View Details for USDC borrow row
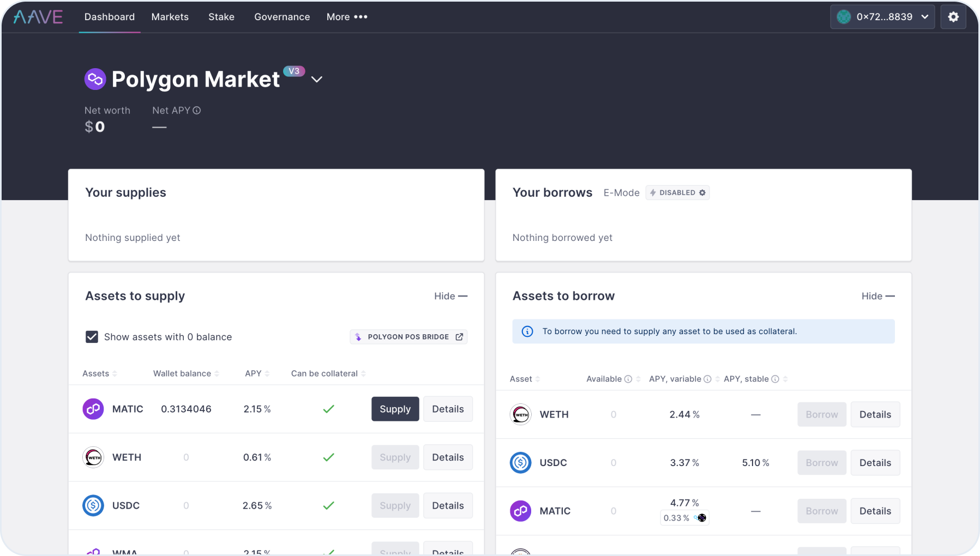Image resolution: width=980 pixels, height=556 pixels. tap(875, 463)
